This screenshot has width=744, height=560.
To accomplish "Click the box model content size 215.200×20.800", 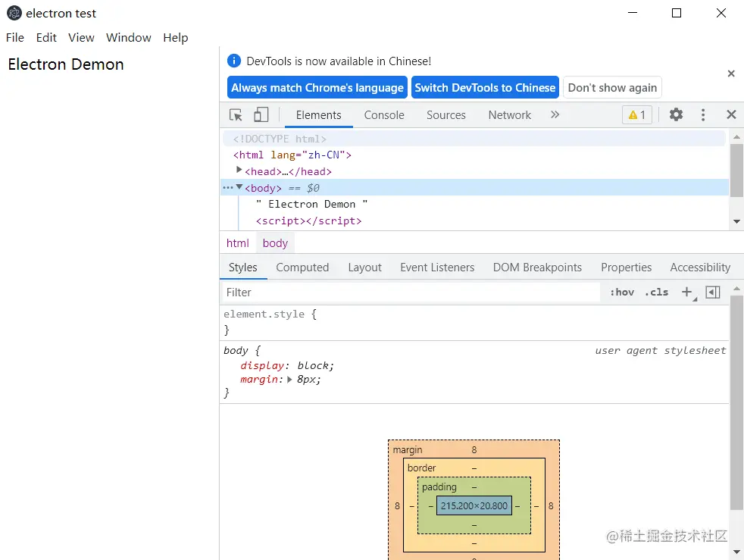I will [474, 505].
